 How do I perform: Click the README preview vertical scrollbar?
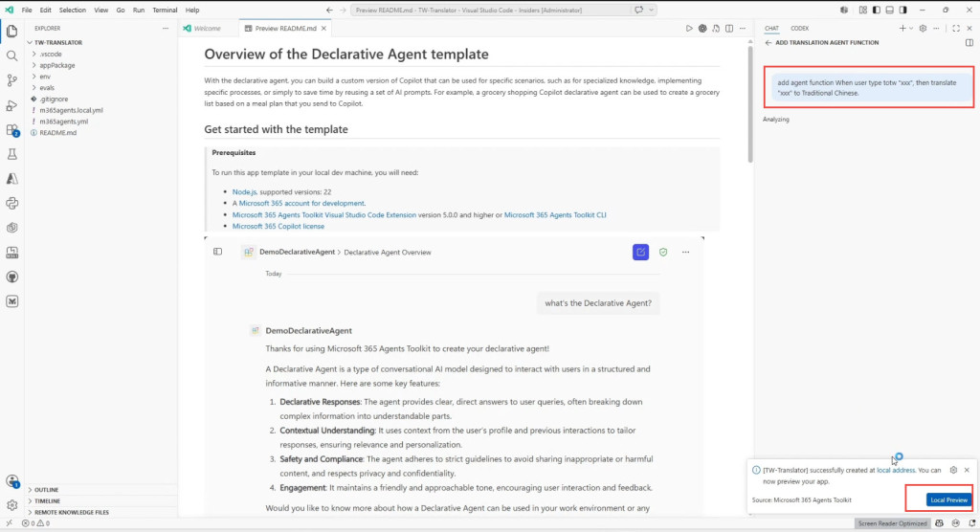point(749,105)
